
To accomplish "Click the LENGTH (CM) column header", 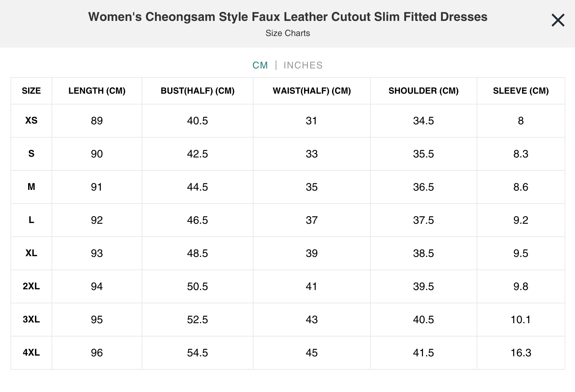I will tap(97, 91).
